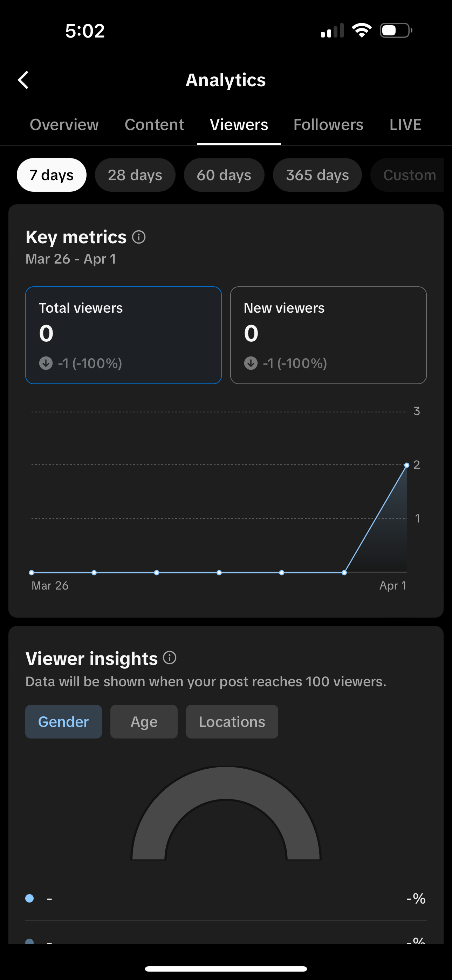Viewport: 452px width, 980px height.
Task: Tap the back arrow icon
Action: (x=23, y=80)
